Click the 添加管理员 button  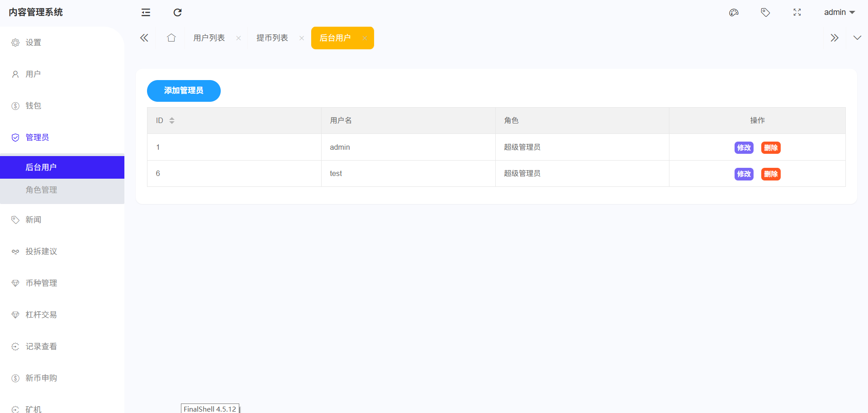click(184, 91)
